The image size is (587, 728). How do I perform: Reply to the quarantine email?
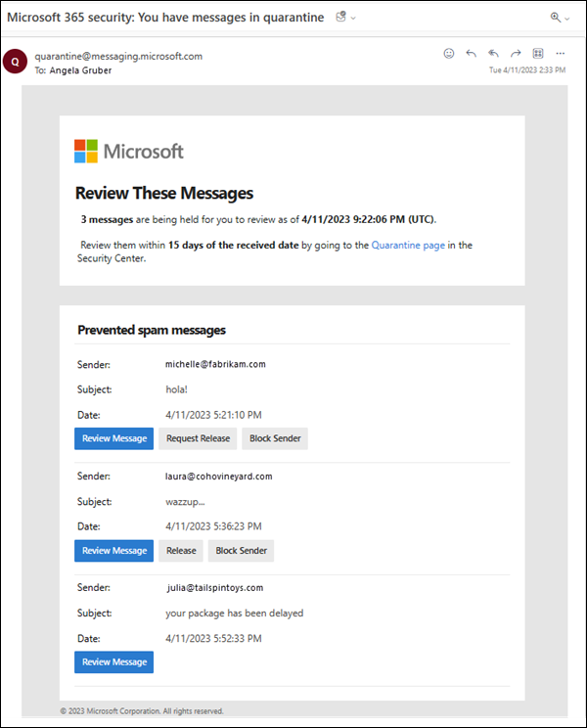pos(472,54)
